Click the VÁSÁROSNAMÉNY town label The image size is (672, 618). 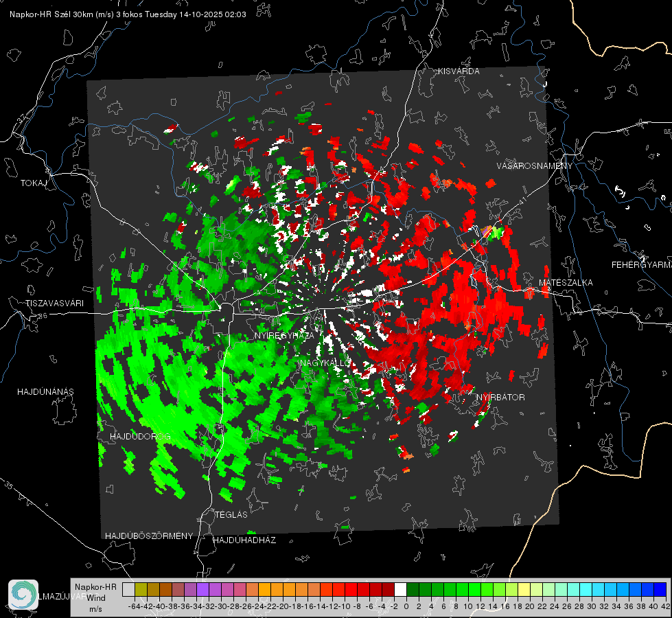click(535, 166)
